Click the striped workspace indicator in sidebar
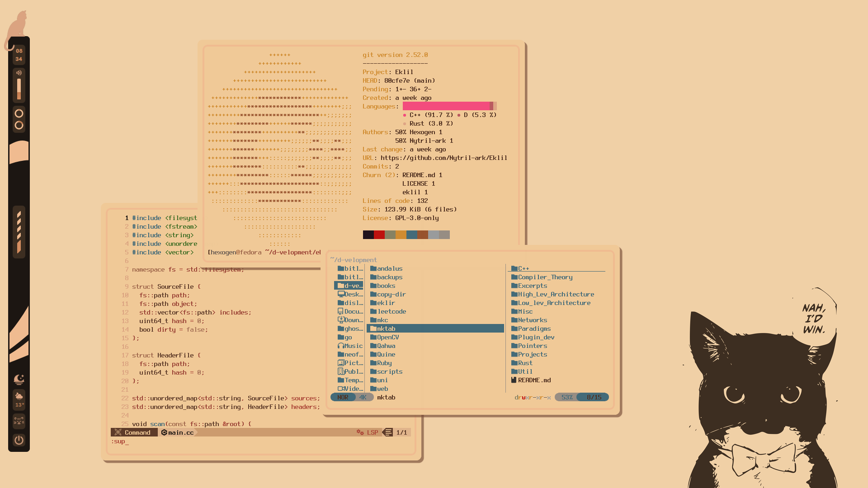 tap(19, 232)
